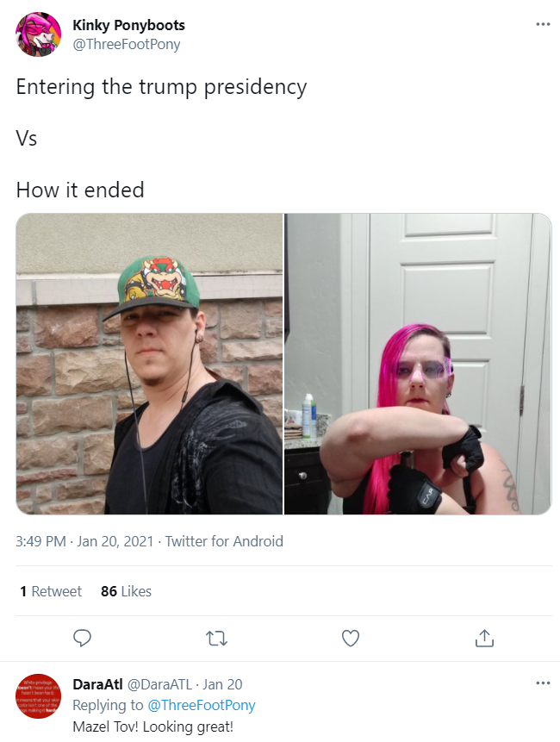Click the retweet arrows icon
Screen dimensions: 560x742
click(x=217, y=639)
